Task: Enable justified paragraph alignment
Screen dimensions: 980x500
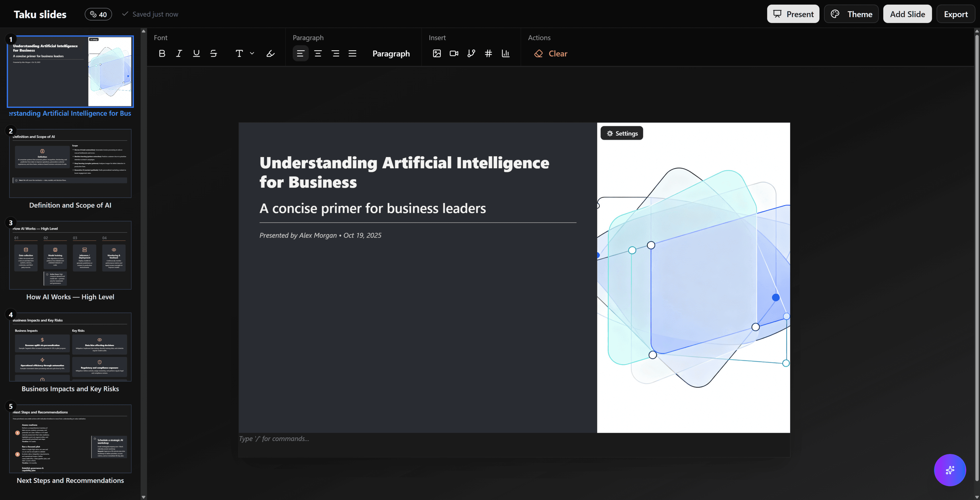Action: point(352,53)
